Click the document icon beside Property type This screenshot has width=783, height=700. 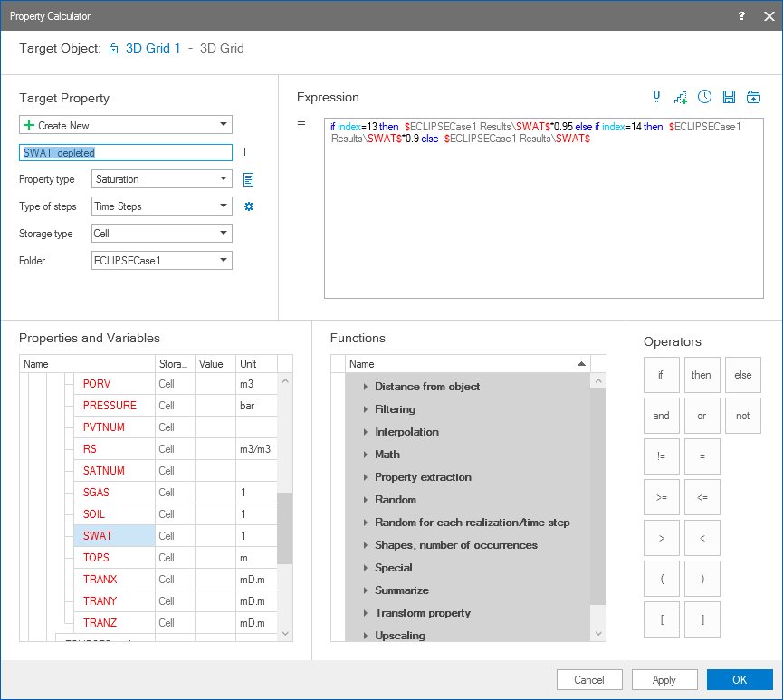(248, 179)
